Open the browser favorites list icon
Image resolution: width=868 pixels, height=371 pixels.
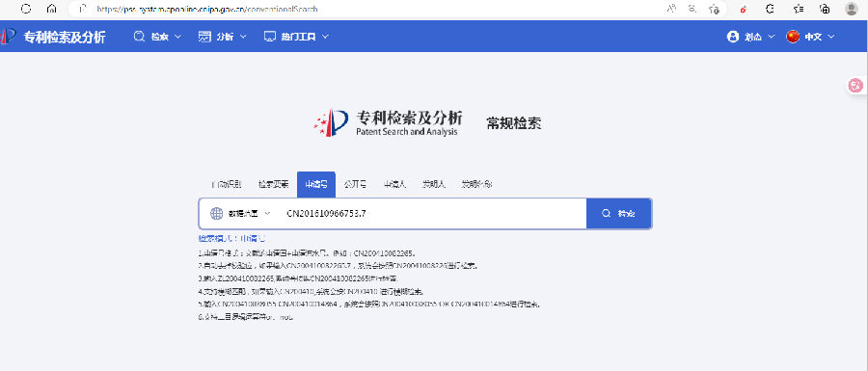coord(799,9)
